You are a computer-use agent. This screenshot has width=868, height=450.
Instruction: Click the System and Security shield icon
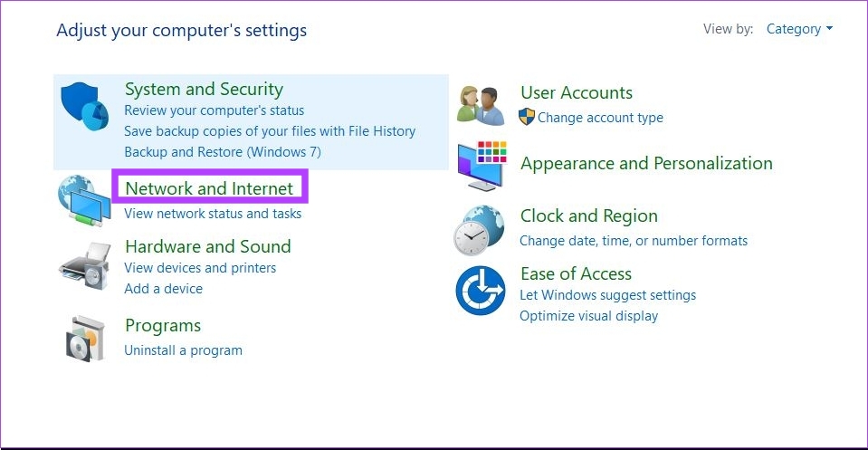point(85,106)
